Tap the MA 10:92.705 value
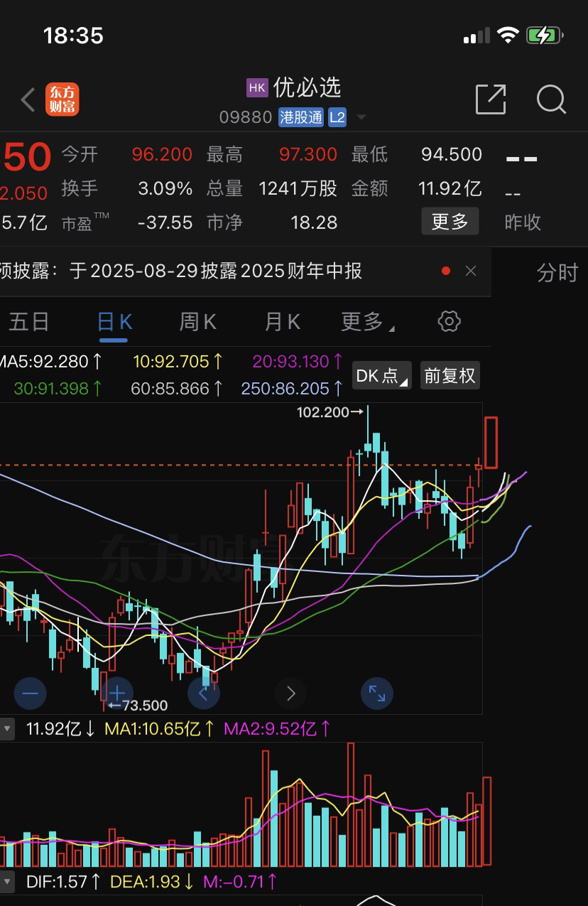Viewport: 588px width, 906px height. click(x=178, y=362)
